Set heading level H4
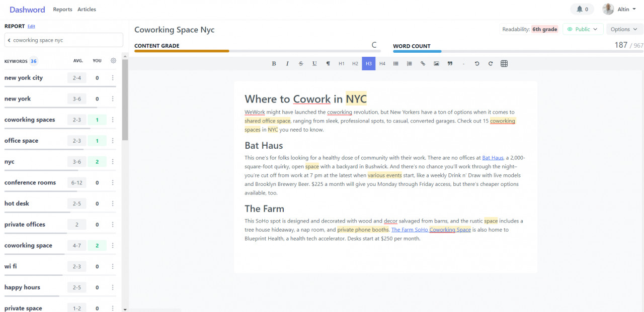 (382, 64)
